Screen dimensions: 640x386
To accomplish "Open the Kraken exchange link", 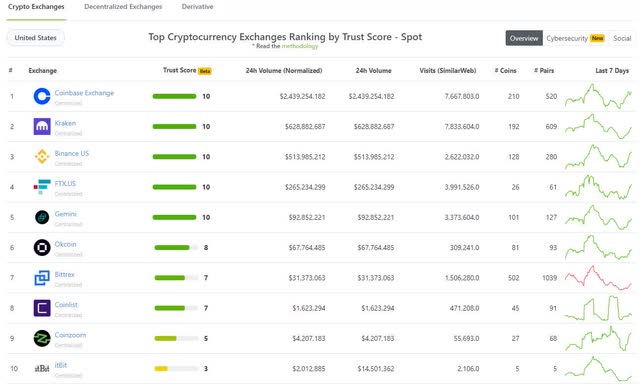I will 65,123.
